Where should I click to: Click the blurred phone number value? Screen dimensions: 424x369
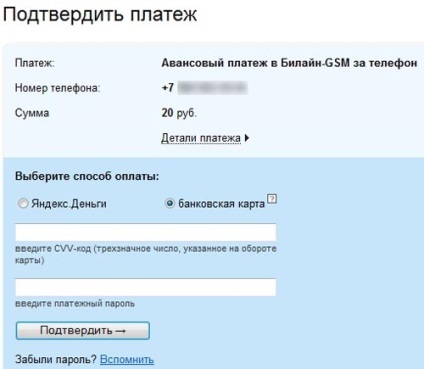212,88
